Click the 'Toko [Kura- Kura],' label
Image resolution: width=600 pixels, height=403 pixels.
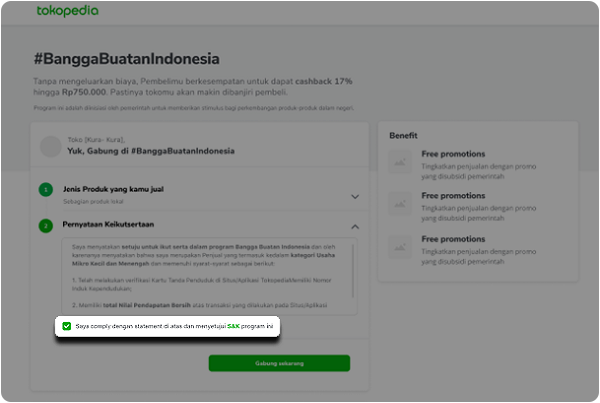[x=96, y=139]
